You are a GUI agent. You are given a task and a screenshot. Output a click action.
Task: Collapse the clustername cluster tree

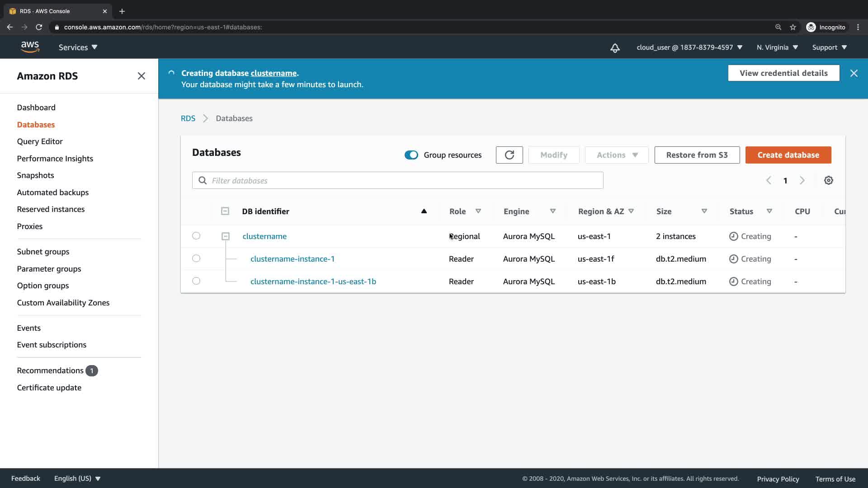[225, 236]
